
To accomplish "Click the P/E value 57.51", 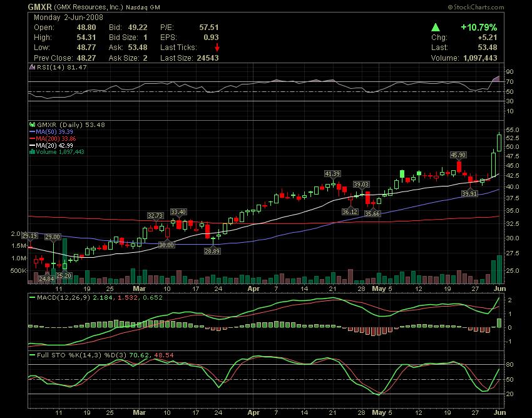I will [x=209, y=28].
